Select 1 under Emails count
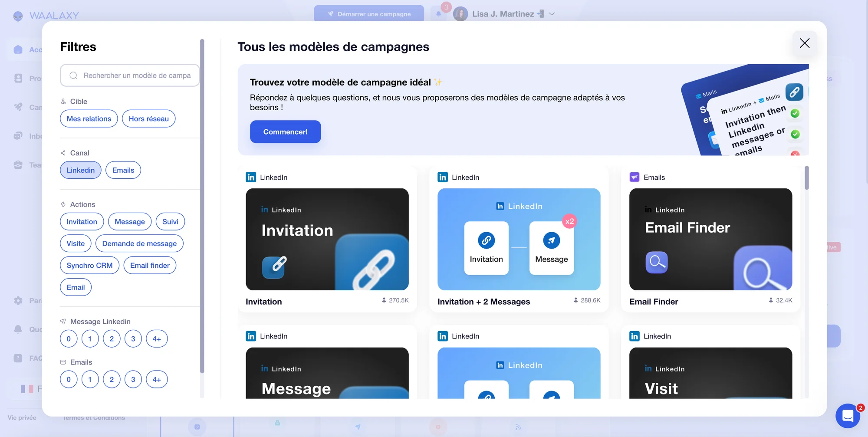Screen dimensions: 868x437 pos(90,379)
